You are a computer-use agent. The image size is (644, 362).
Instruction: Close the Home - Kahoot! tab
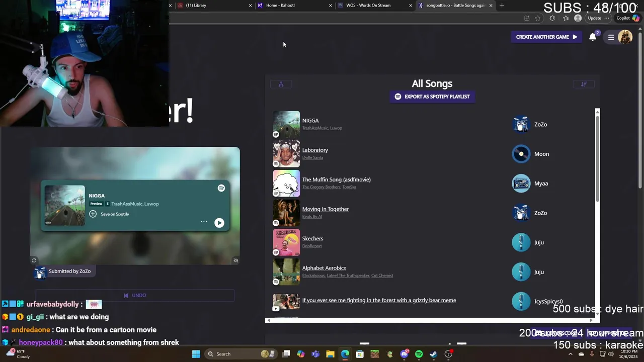[331, 6]
